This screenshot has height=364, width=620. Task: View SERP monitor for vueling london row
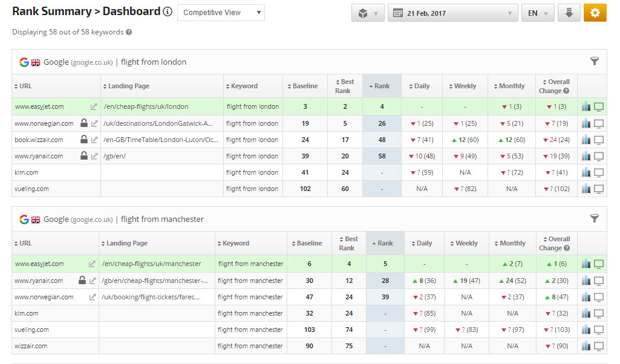[x=599, y=189]
